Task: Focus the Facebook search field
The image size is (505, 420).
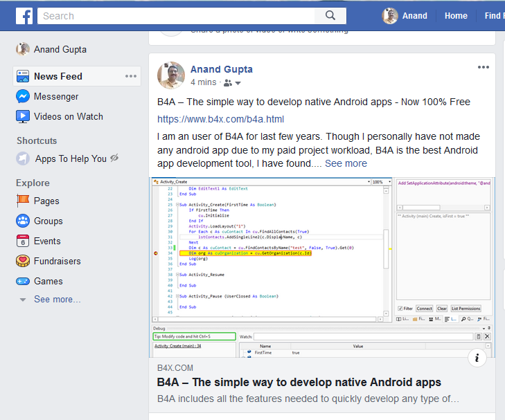Action: pos(176,16)
